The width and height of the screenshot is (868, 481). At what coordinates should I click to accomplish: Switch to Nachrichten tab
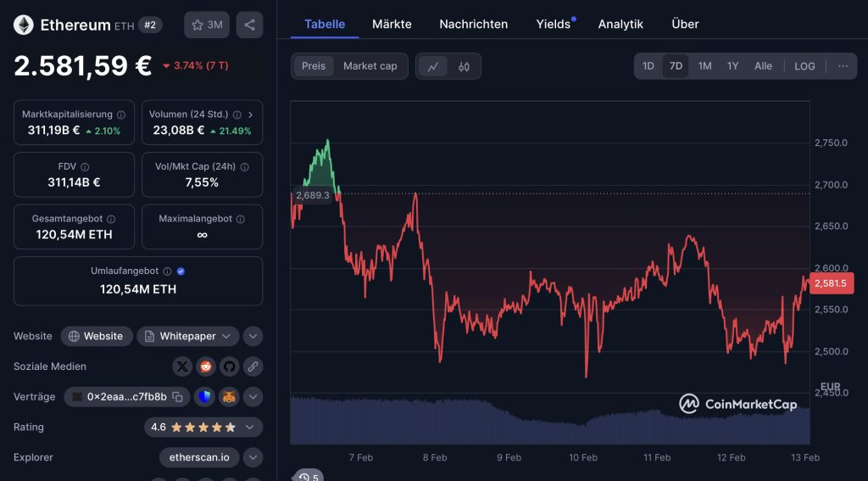coord(473,25)
